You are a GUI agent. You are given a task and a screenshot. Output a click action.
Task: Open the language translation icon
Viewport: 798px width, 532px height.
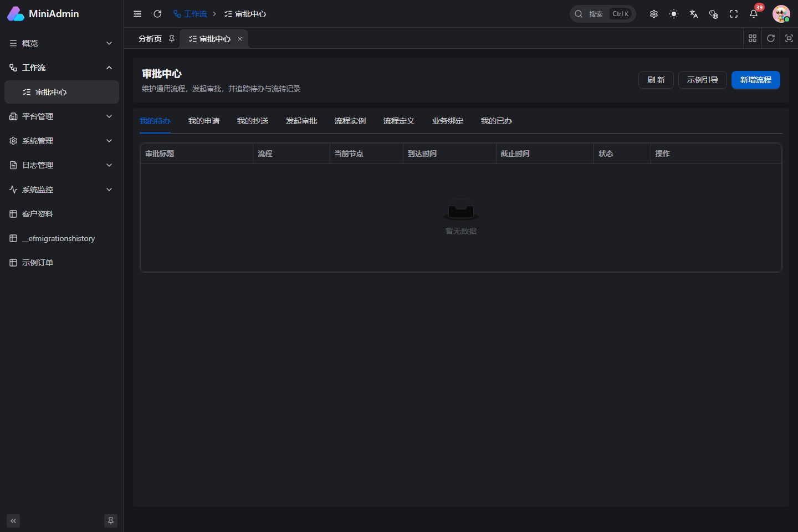coord(694,14)
